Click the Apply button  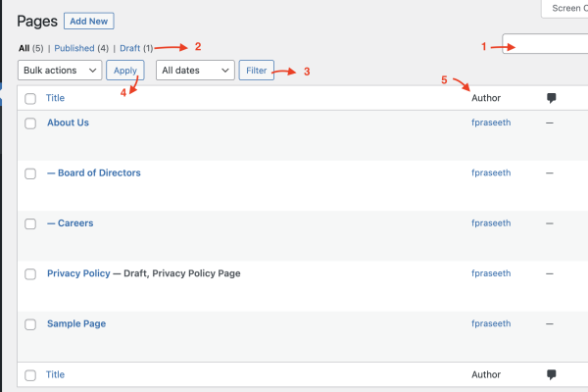coord(125,71)
